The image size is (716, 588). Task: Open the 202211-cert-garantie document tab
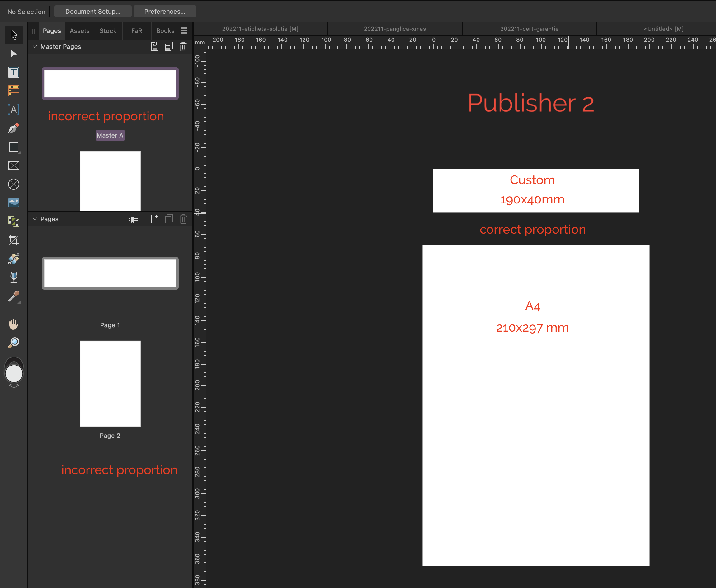pyautogui.click(x=529, y=29)
